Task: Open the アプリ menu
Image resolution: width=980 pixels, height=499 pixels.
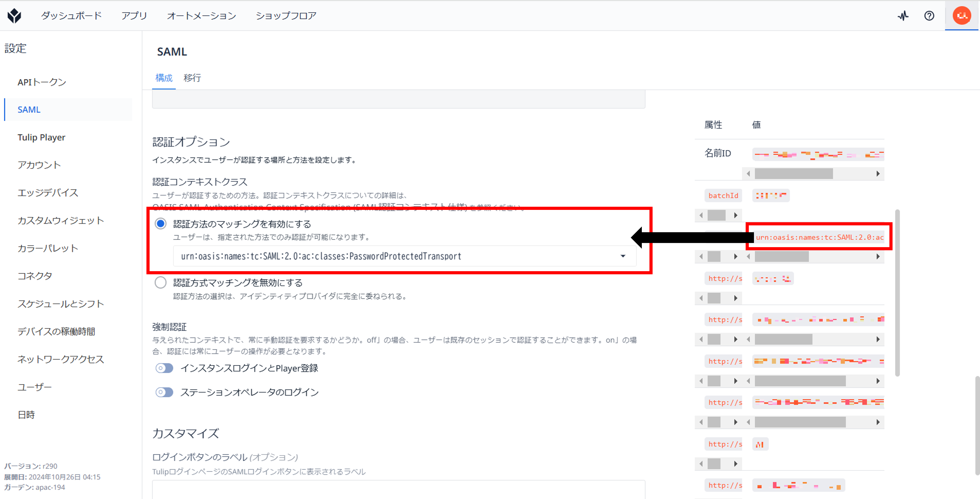Action: click(x=134, y=16)
